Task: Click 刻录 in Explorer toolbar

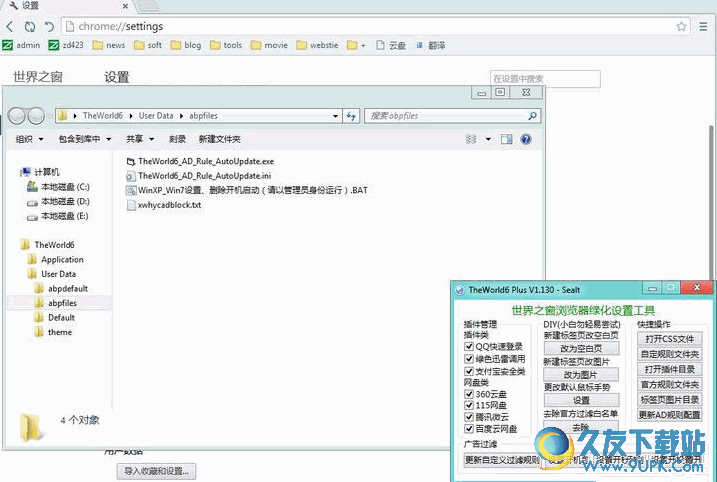Action: pyautogui.click(x=177, y=139)
